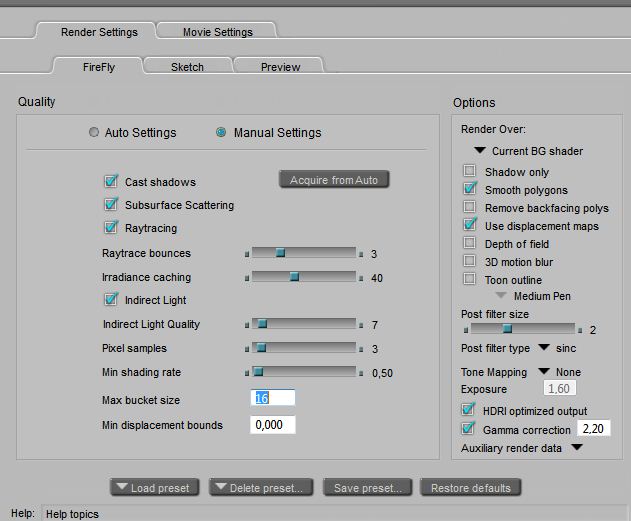Open the Tone Mapping dropdown
Image resolution: width=631 pixels, height=521 pixels.
pos(544,372)
